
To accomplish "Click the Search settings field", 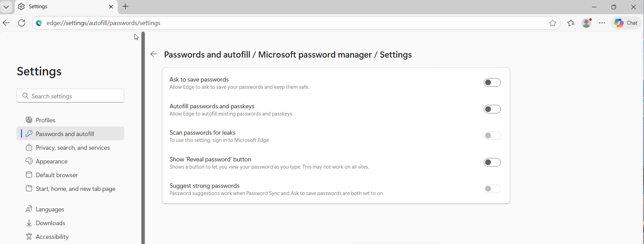I will (70, 96).
